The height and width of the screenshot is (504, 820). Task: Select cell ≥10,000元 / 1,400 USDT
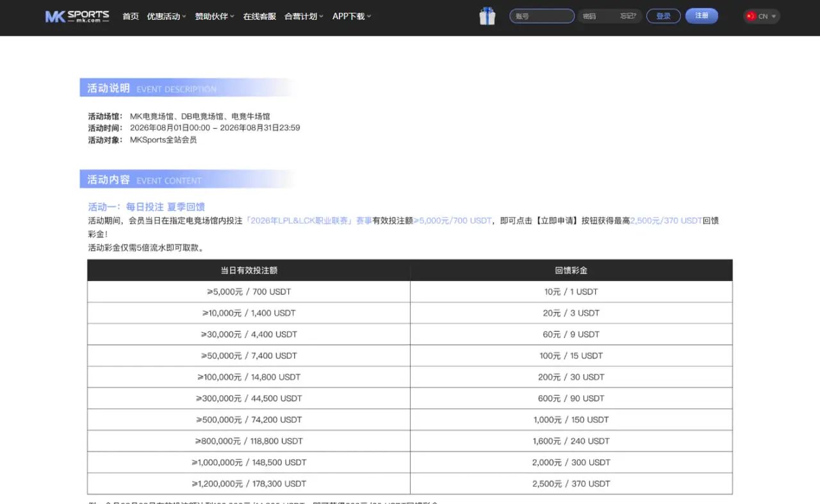click(x=249, y=313)
